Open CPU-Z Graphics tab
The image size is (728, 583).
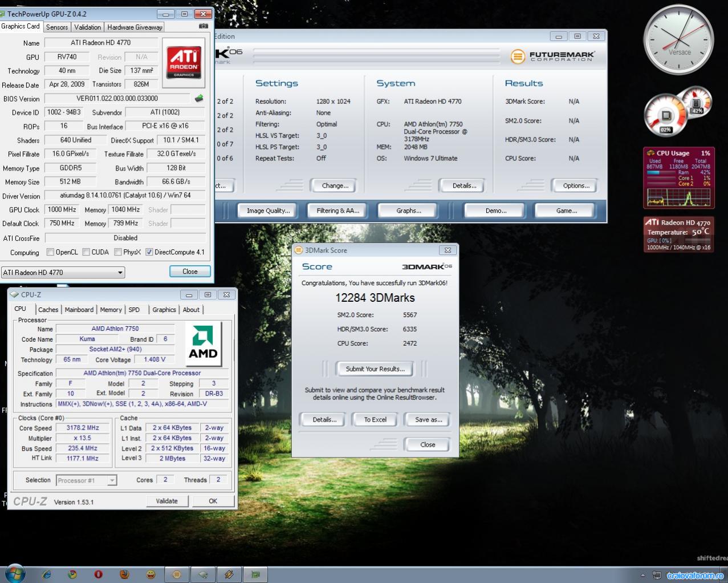coord(164,310)
